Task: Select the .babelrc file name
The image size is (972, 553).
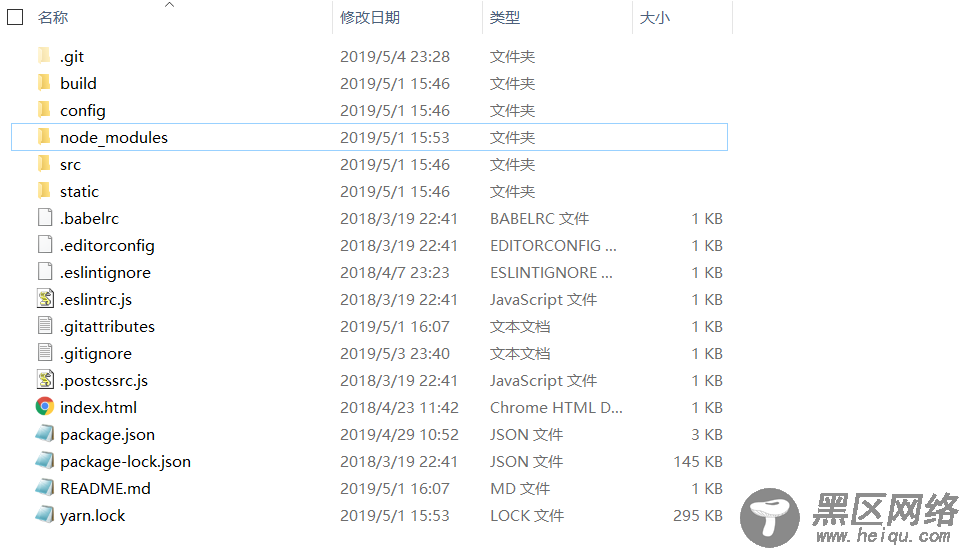Action: click(x=89, y=218)
